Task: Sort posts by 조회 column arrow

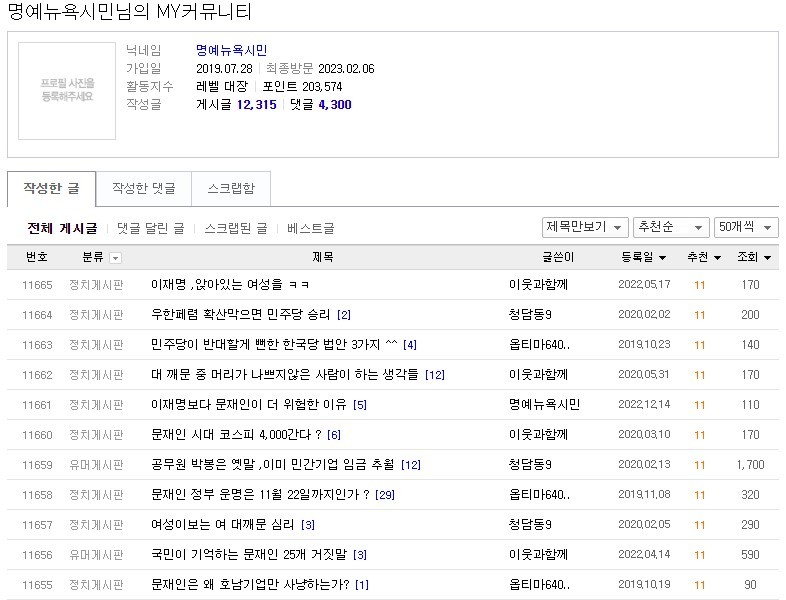Action: (767, 258)
